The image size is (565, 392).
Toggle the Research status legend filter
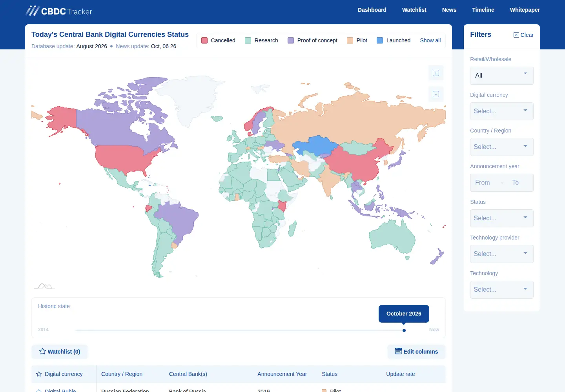(x=261, y=40)
